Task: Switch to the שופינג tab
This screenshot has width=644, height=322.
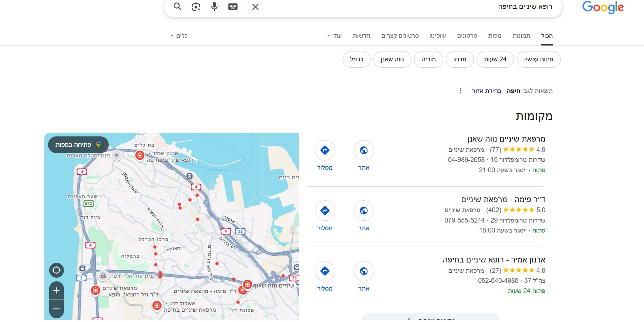Action: tap(438, 35)
